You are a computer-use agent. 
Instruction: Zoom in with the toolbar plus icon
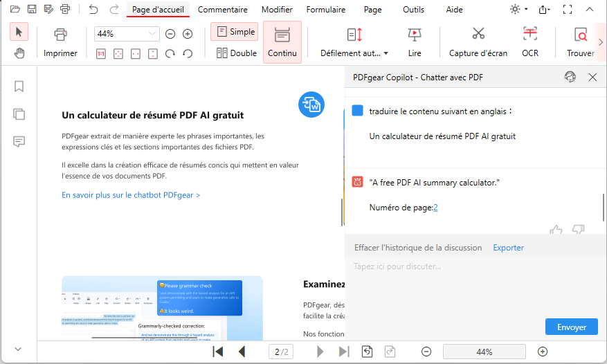pos(188,34)
